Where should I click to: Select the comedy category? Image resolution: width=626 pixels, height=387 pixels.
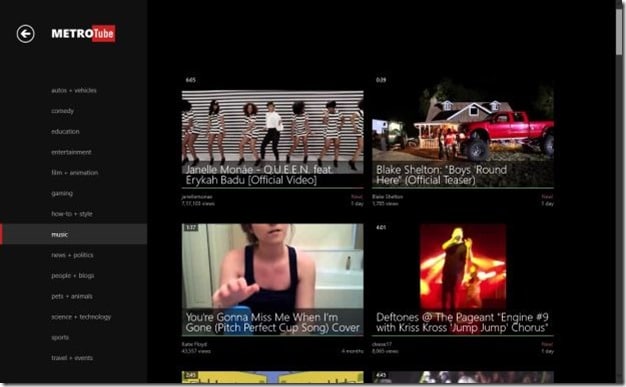pos(62,111)
